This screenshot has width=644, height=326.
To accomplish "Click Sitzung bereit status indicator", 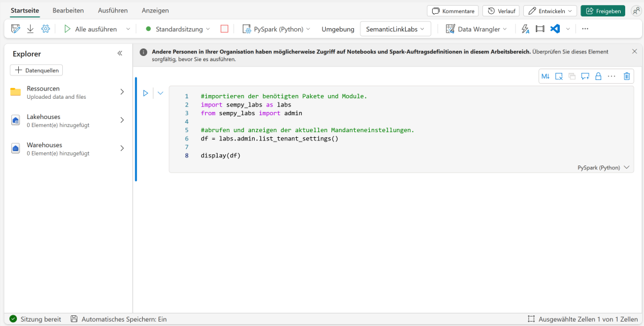I will [35, 319].
